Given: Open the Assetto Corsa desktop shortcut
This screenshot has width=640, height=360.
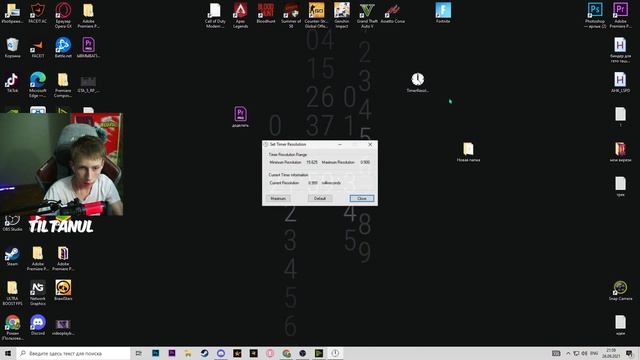Looking at the screenshot, I should [393, 13].
